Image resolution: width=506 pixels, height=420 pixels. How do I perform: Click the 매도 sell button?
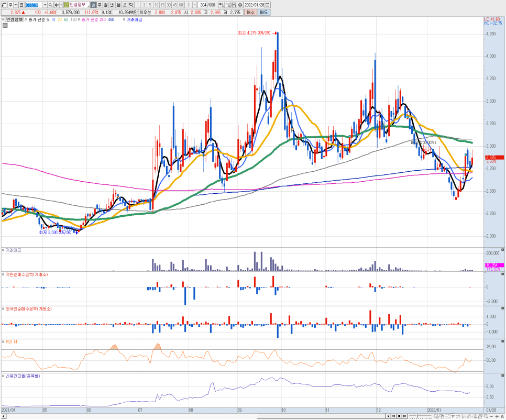tap(263, 12)
